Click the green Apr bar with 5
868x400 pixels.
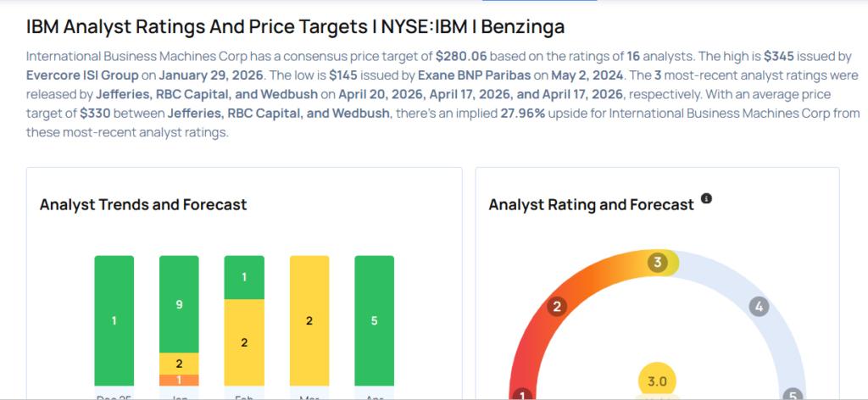[374, 320]
